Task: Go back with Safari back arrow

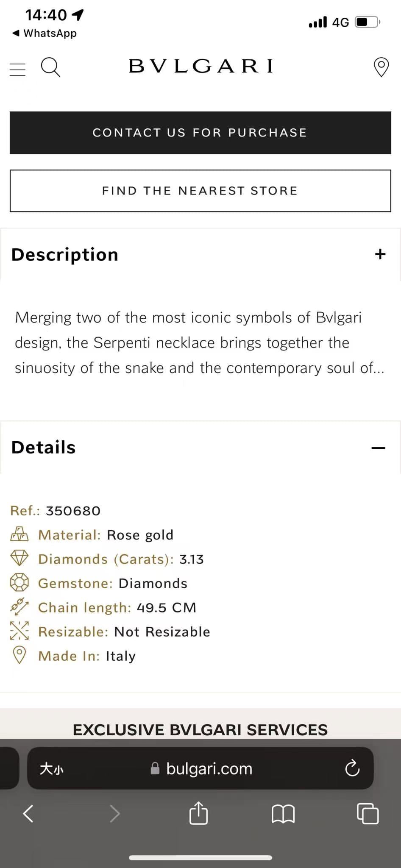Action: pyautogui.click(x=28, y=813)
